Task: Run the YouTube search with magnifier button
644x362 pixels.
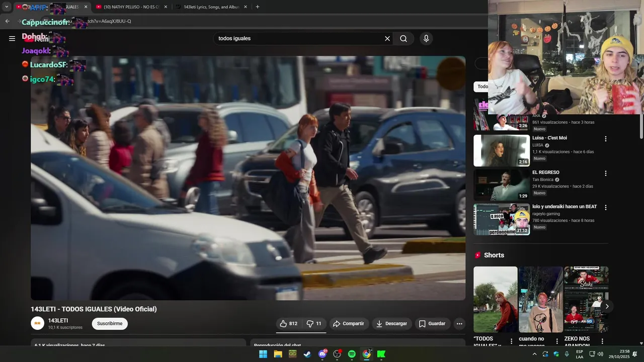Action: pyautogui.click(x=404, y=39)
